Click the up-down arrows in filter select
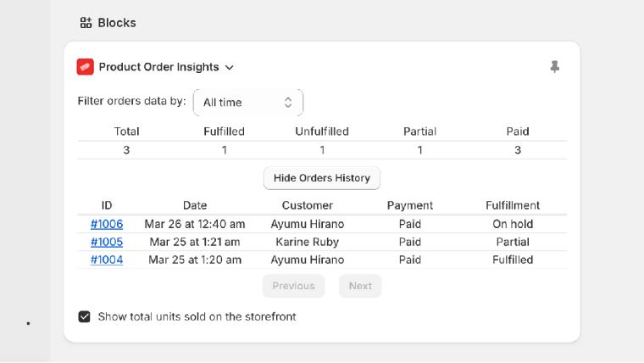 pos(288,102)
